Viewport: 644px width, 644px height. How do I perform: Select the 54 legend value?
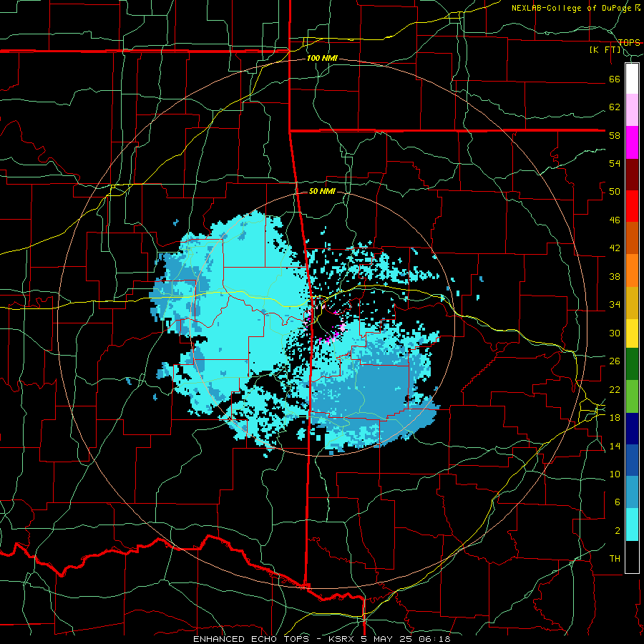tap(615, 163)
